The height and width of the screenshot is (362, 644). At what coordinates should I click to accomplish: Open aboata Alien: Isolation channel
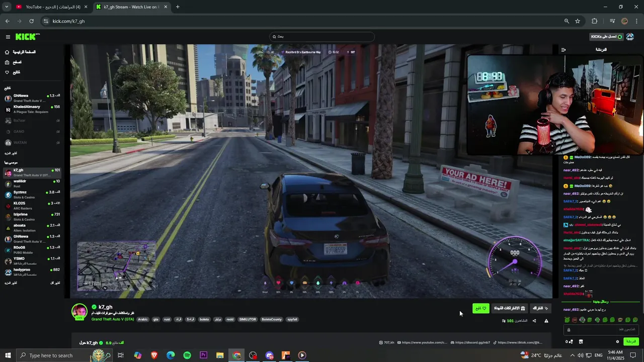click(x=32, y=227)
